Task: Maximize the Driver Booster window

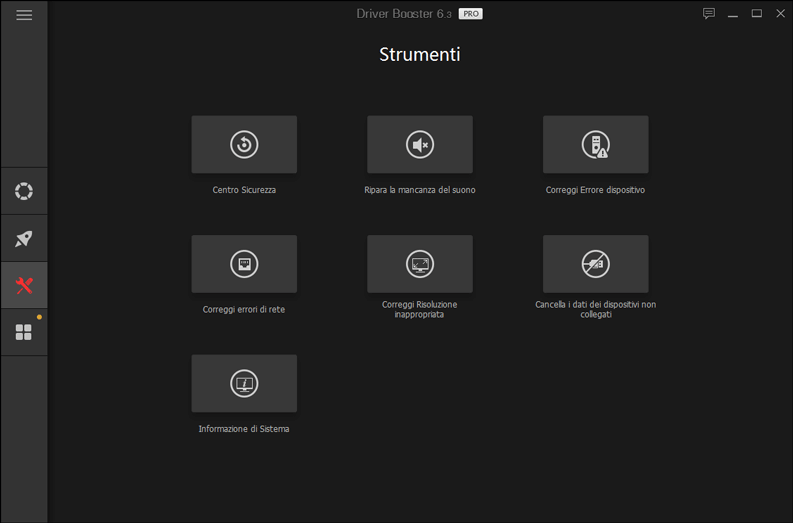Action: tap(757, 14)
